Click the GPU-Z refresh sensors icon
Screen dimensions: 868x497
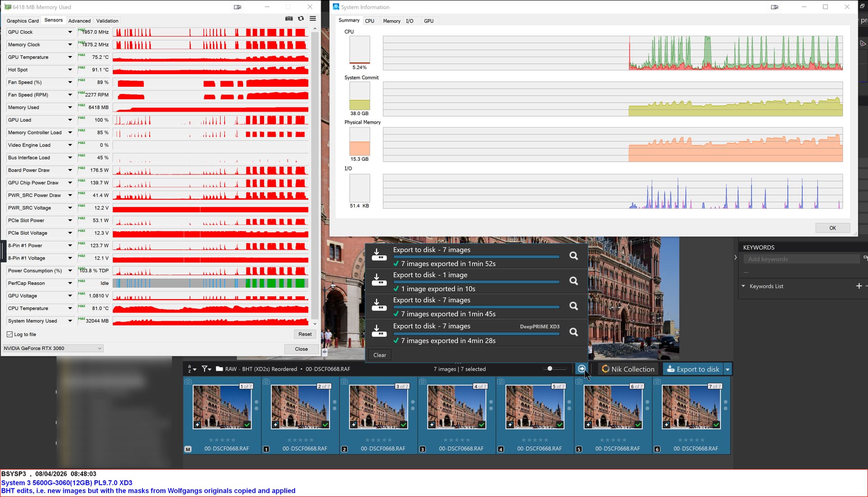[x=301, y=19]
